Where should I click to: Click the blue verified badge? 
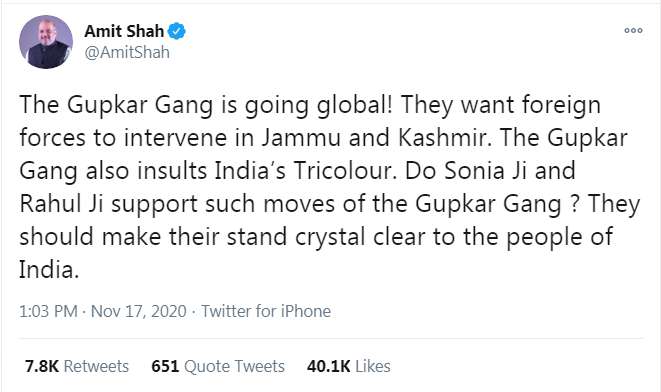(177, 31)
